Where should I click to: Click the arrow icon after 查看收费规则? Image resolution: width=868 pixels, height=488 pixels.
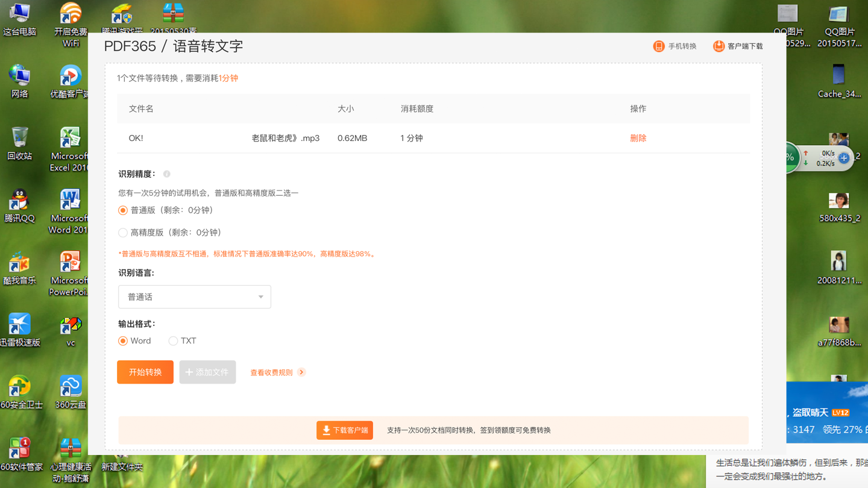pos(301,372)
